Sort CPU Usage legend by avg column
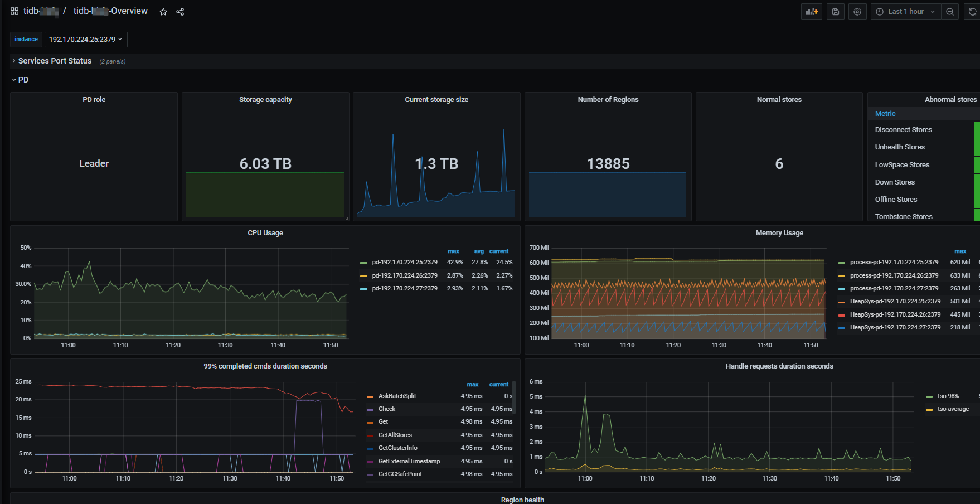The image size is (980, 504). coord(478,251)
